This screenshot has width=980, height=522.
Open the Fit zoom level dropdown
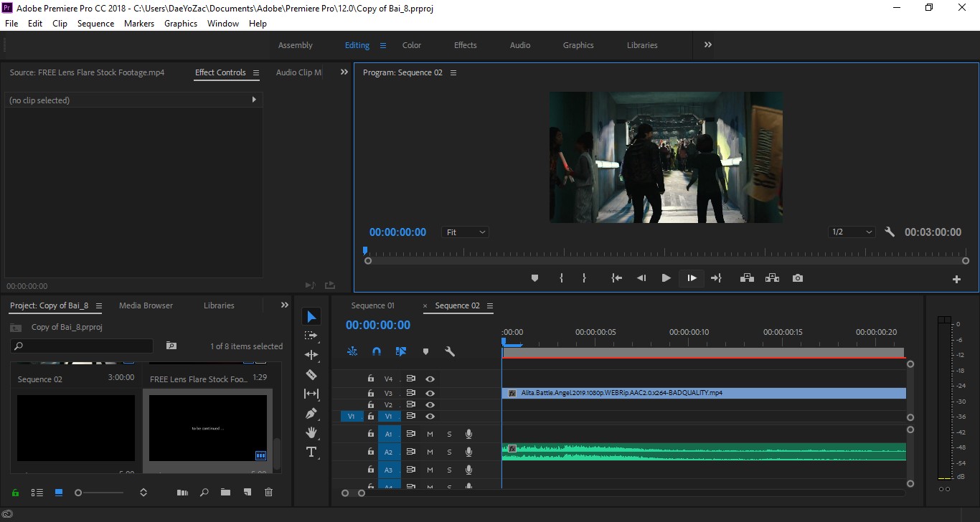(x=465, y=232)
